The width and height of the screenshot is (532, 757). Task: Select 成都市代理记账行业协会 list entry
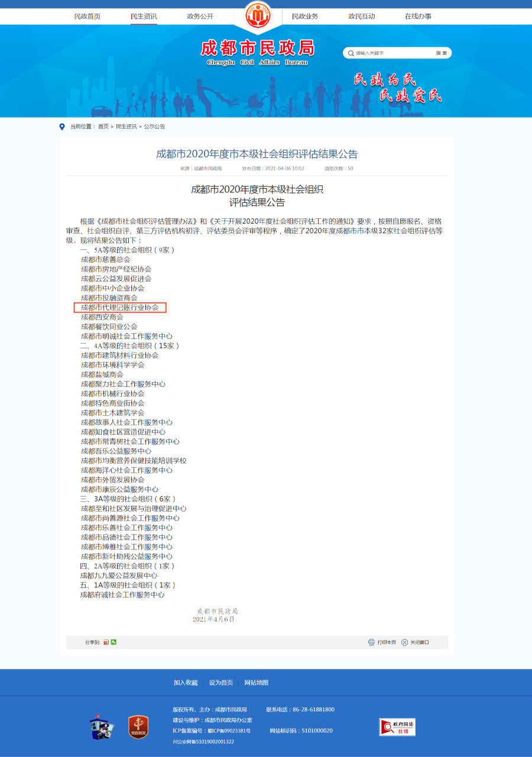click(120, 308)
